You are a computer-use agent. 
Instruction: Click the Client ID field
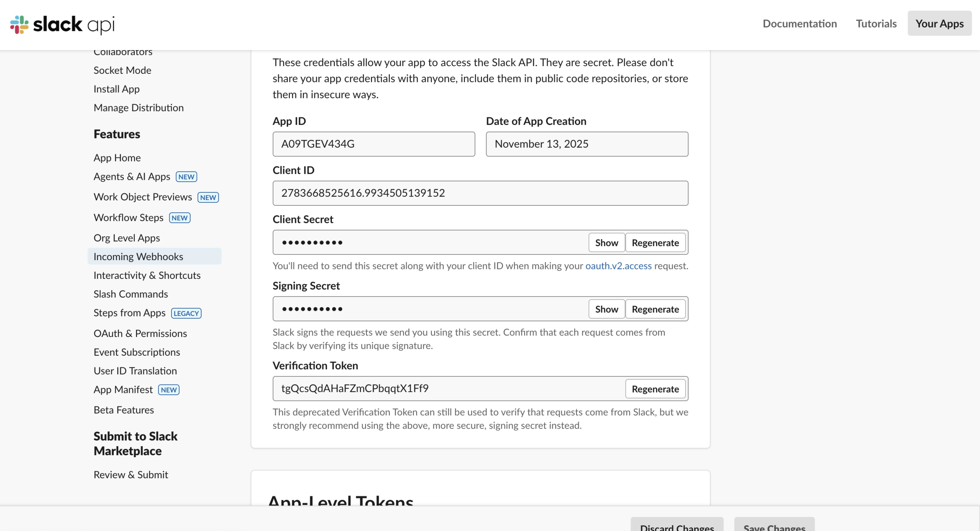tap(480, 193)
